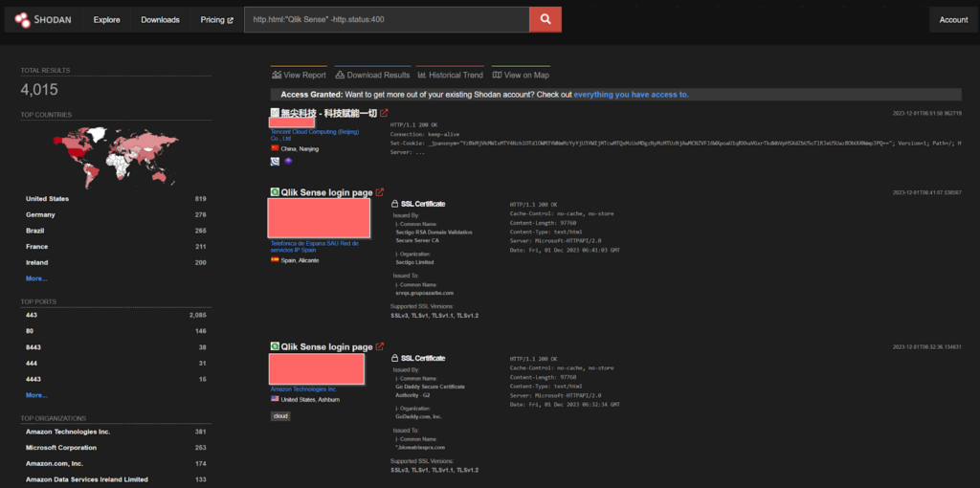Screen dimensions: 980x488
Task: Click Tencent Cloud Computing organization link
Action: pyautogui.click(x=315, y=135)
